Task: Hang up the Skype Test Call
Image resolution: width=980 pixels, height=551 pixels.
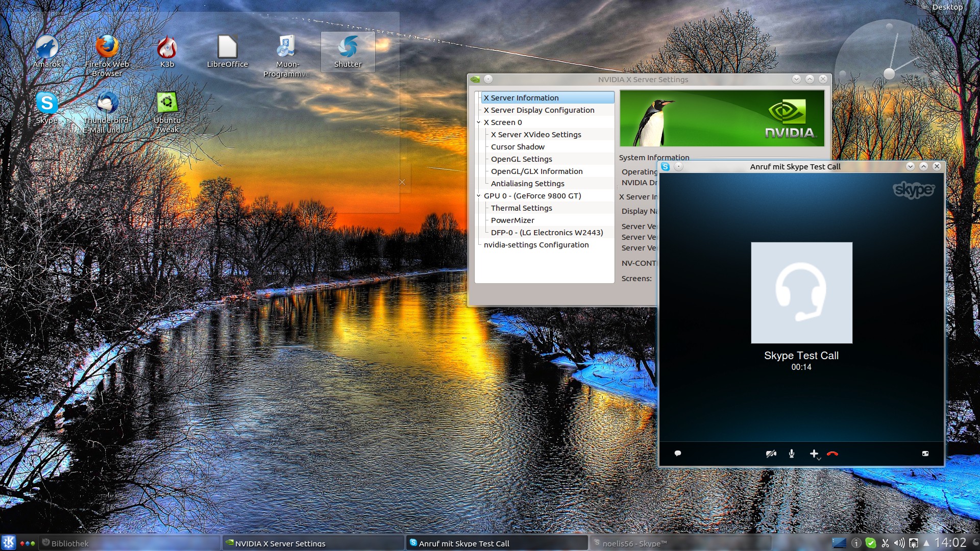Action: click(x=832, y=454)
